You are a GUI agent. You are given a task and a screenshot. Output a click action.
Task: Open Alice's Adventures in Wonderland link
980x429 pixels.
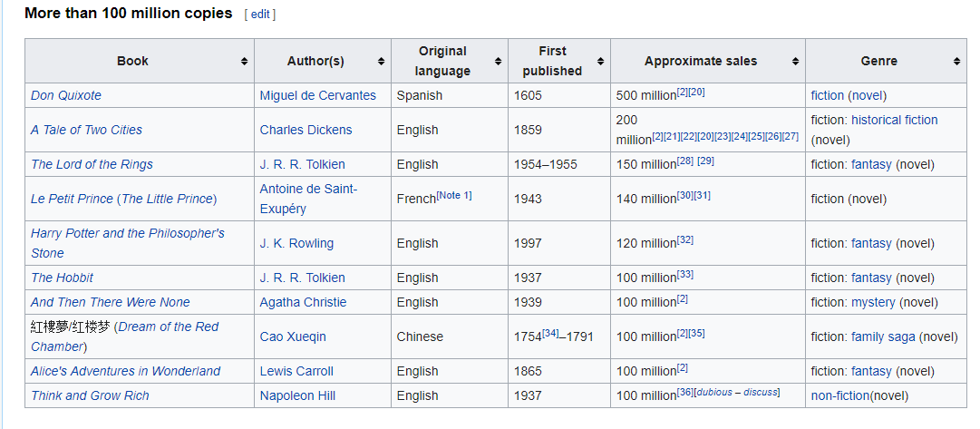click(126, 371)
